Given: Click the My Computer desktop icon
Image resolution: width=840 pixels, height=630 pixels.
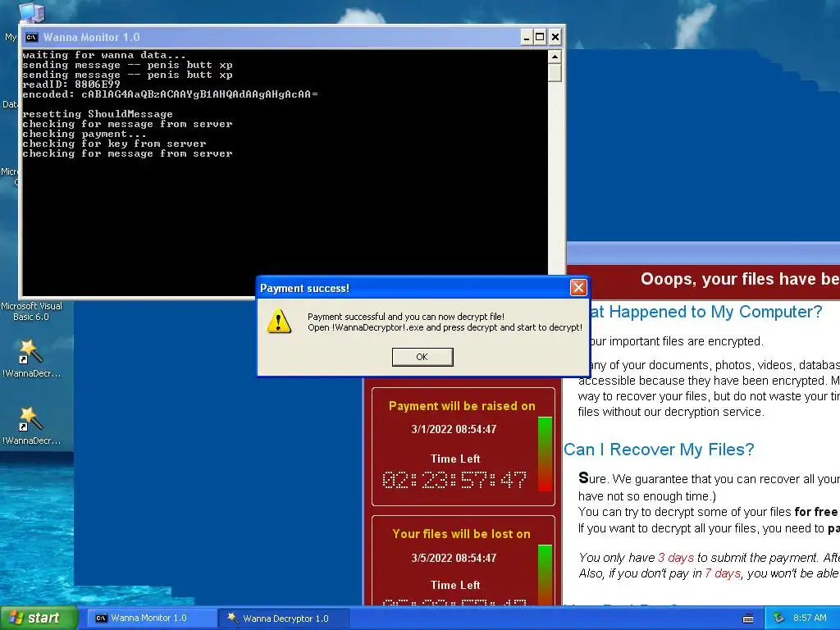Looking at the screenshot, I should click(30, 11).
